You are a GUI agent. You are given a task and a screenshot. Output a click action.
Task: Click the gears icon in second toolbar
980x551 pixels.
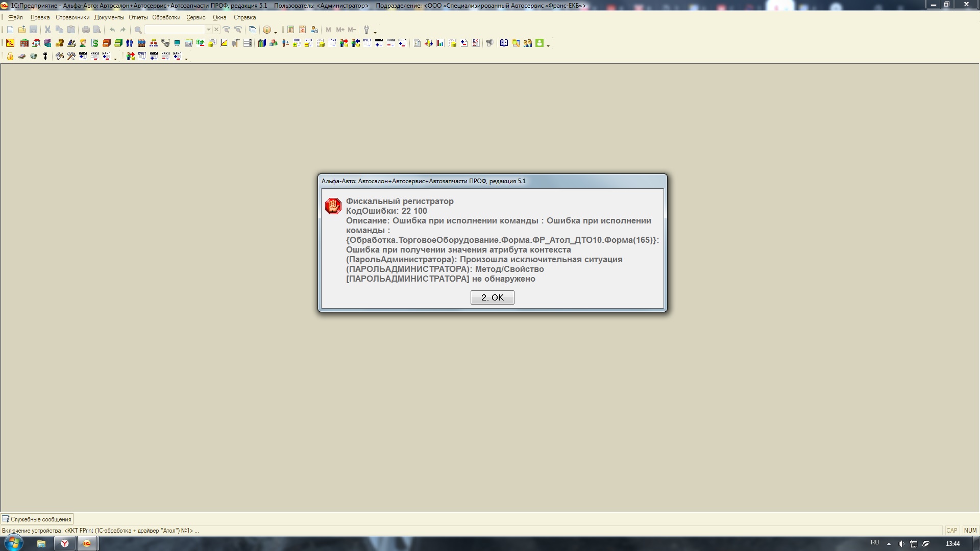165,43
